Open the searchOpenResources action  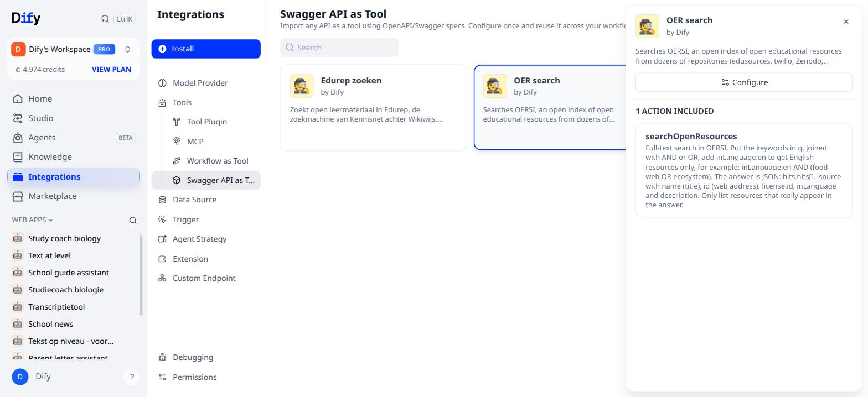tap(744, 170)
